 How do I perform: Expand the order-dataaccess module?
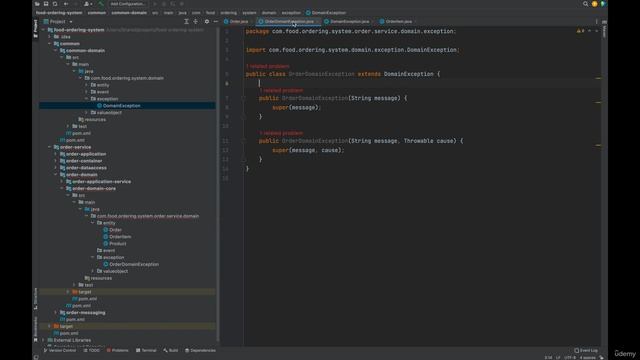[x=56, y=168]
